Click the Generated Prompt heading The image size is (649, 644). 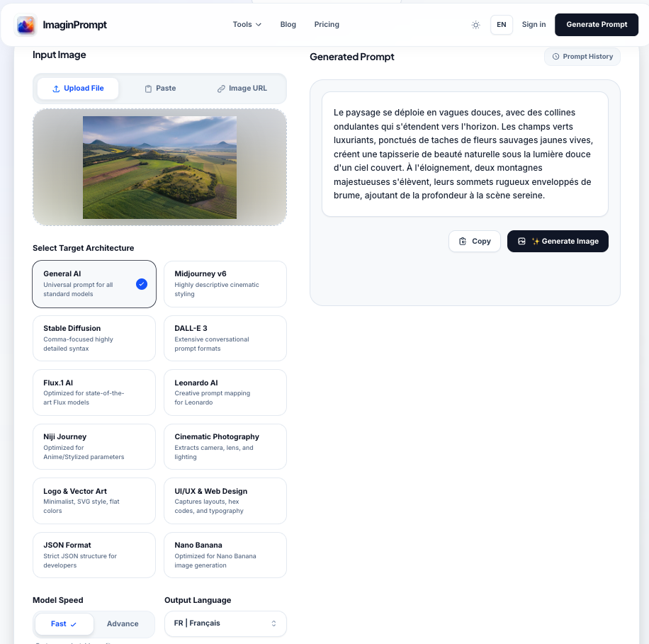(x=352, y=57)
